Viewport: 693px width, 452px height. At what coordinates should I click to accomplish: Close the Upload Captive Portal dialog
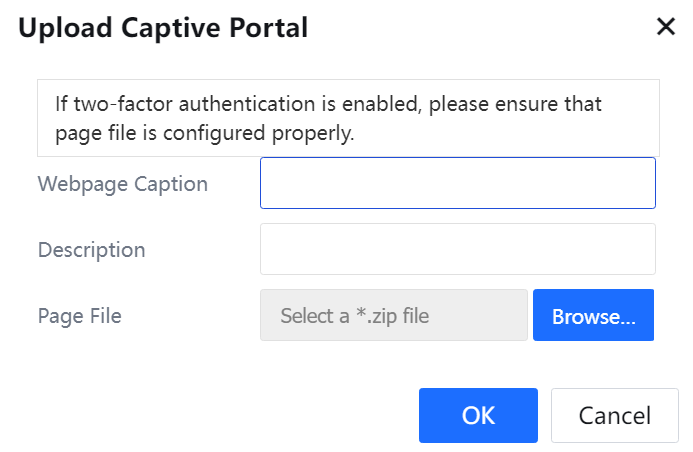[665, 27]
